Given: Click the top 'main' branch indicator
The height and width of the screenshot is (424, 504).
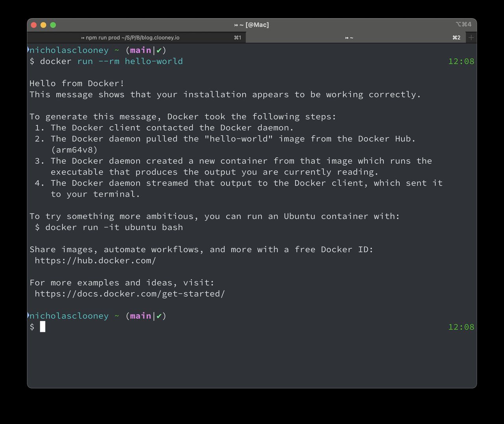Looking at the screenshot, I should pyautogui.click(x=141, y=50).
